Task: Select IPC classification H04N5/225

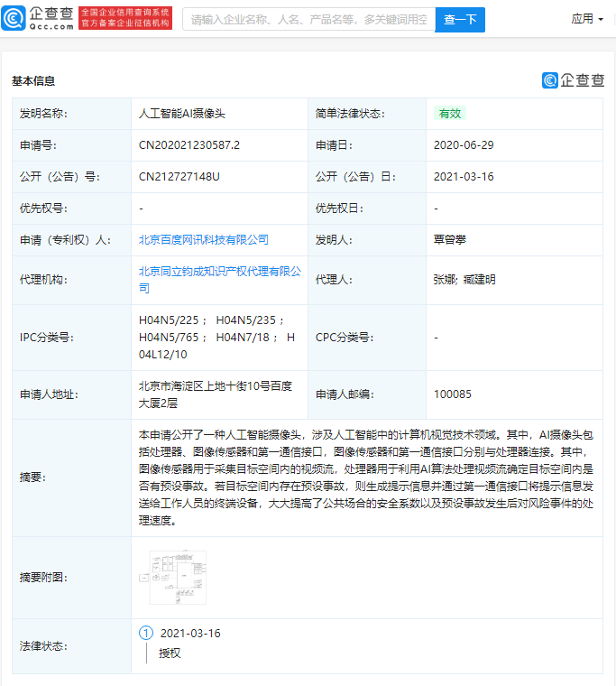Action: (169, 320)
